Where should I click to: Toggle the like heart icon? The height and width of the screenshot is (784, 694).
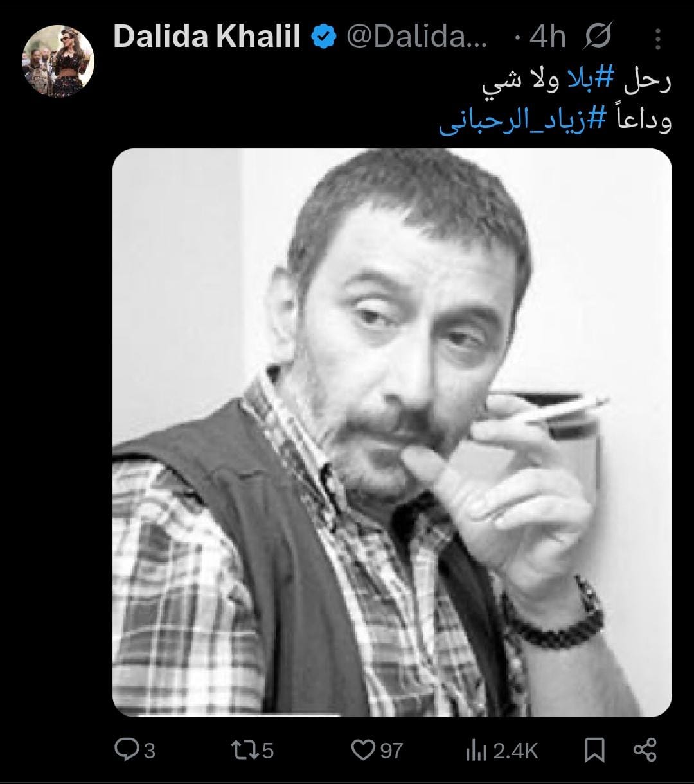[x=363, y=750]
